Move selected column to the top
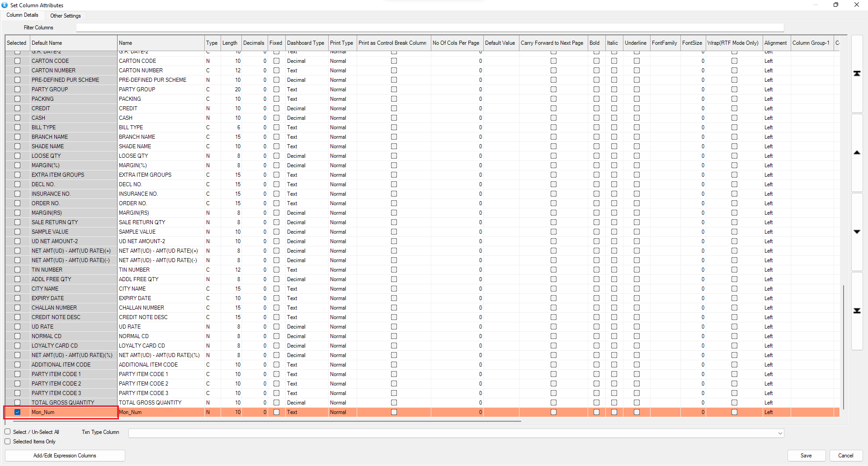The image size is (868, 466). coord(857,74)
